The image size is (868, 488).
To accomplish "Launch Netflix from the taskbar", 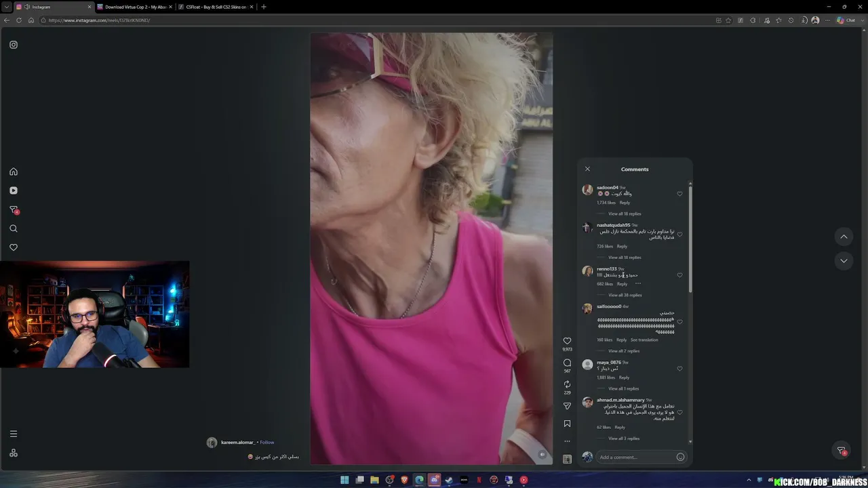I will (x=479, y=480).
